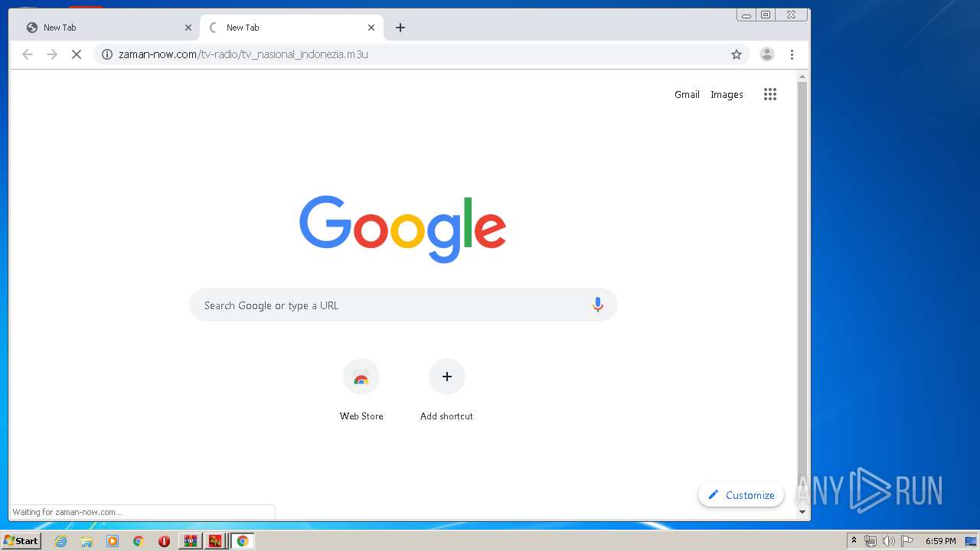Open the ZN application taskbar item

point(216,541)
